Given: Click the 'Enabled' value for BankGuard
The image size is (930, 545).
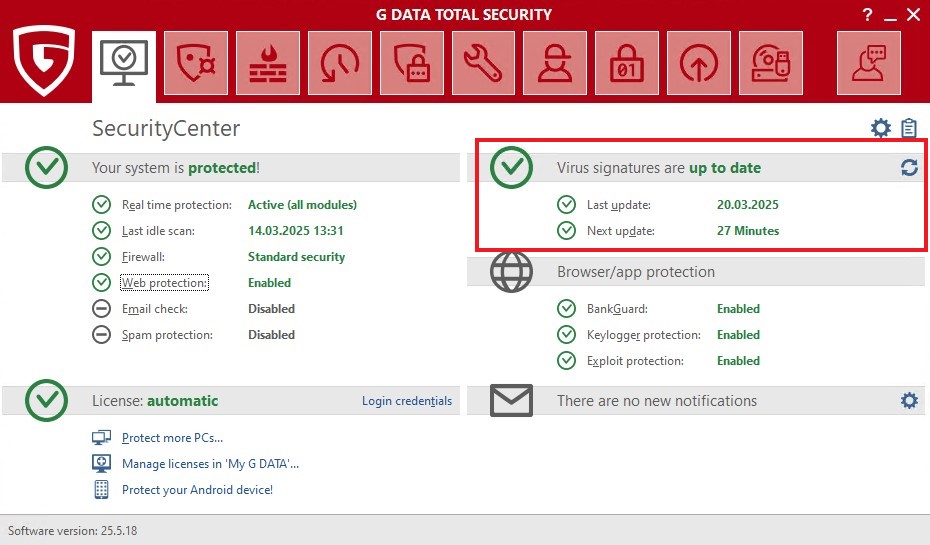Looking at the screenshot, I should pyautogui.click(x=738, y=309).
